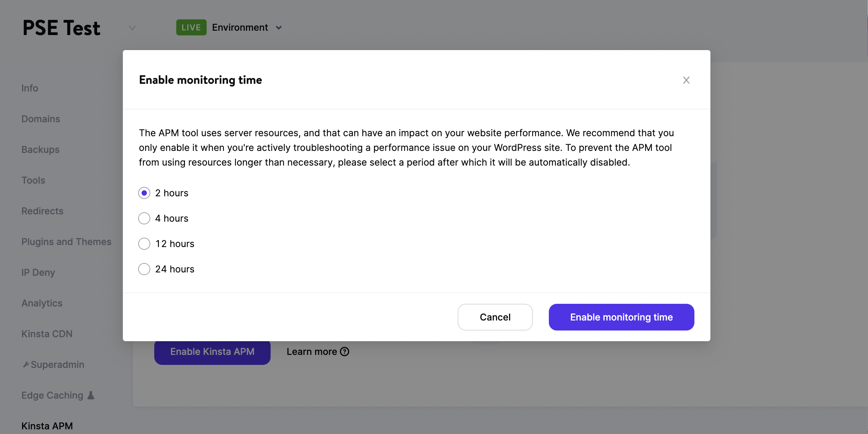Open the IP Deny section

coord(38,272)
